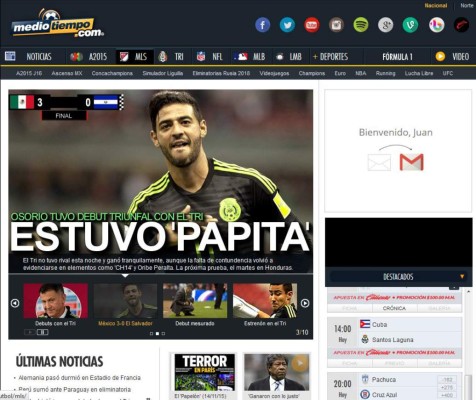Open the Concachampions link
Image resolution: width=476 pixels, height=400 pixels.
click(x=112, y=73)
